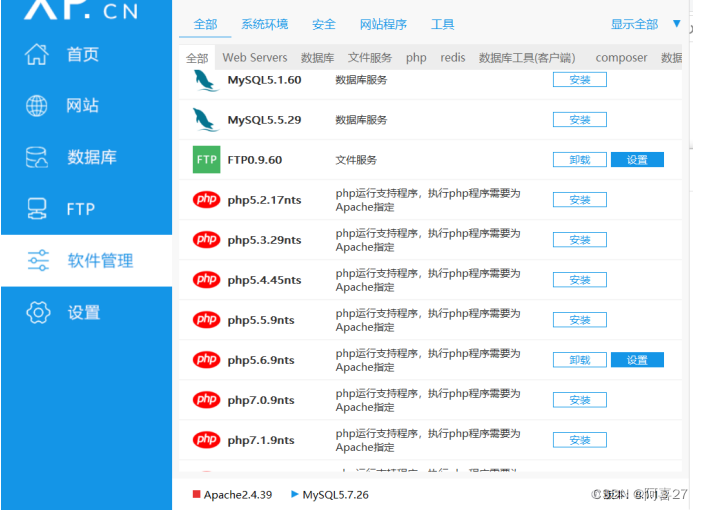Image resolution: width=703 pixels, height=510 pixels.
Task: Switch to 安全 tab
Action: (x=324, y=24)
